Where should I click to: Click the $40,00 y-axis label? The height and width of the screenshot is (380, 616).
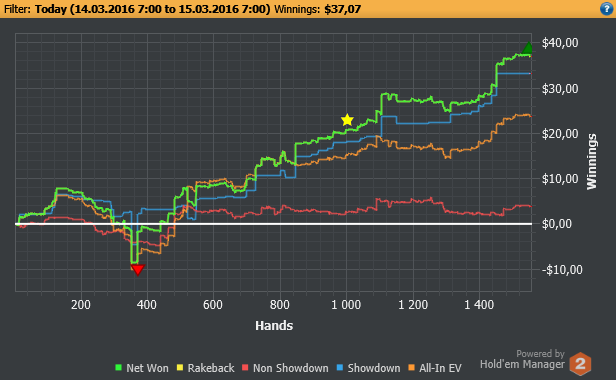pyautogui.click(x=560, y=43)
